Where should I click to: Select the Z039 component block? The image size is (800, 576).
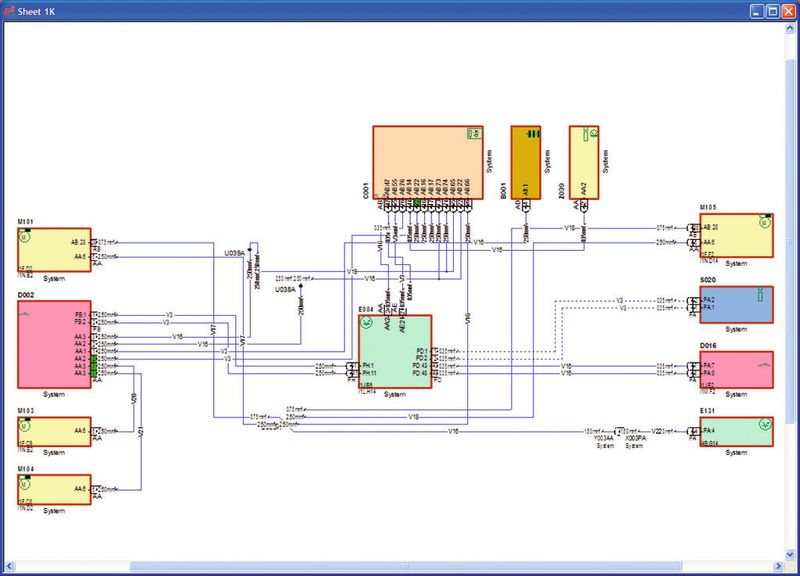(x=584, y=163)
